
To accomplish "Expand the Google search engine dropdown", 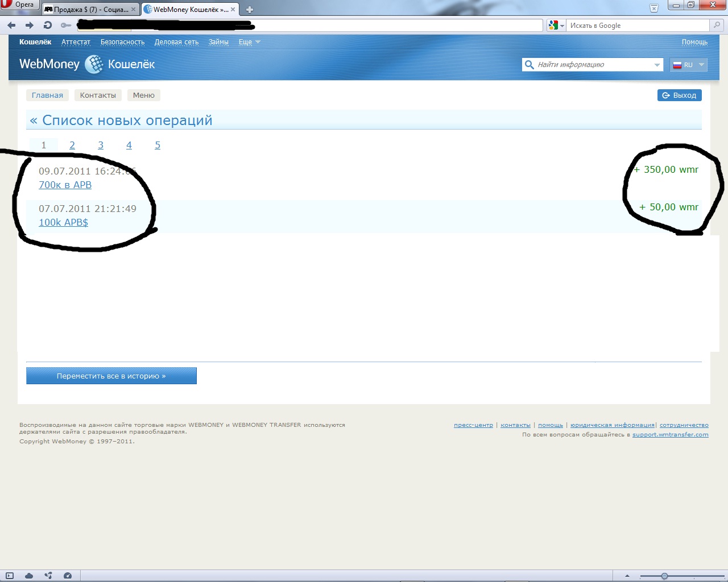I will pos(556,26).
